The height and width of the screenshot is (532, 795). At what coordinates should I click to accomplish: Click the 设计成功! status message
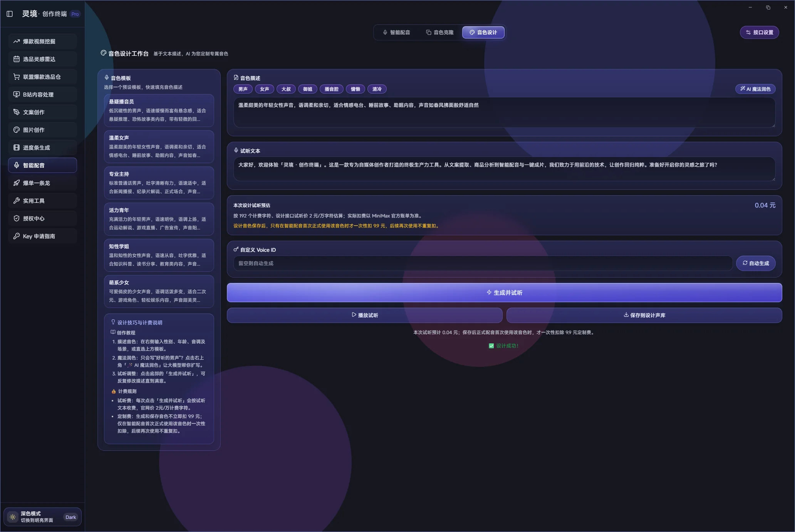(x=504, y=346)
